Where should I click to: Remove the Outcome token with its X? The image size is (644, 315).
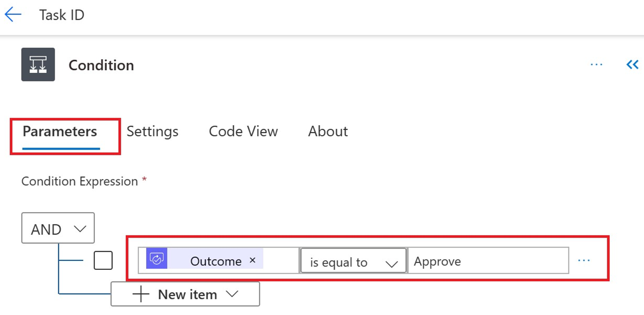click(x=252, y=260)
